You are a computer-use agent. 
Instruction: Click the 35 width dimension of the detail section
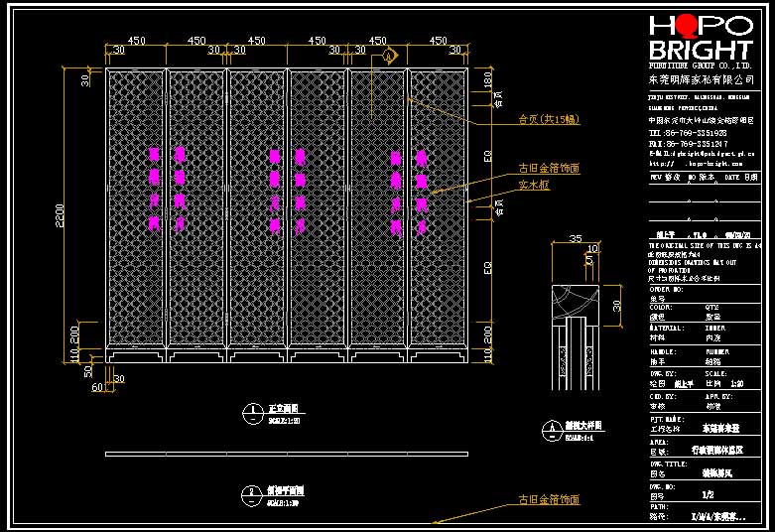point(576,238)
